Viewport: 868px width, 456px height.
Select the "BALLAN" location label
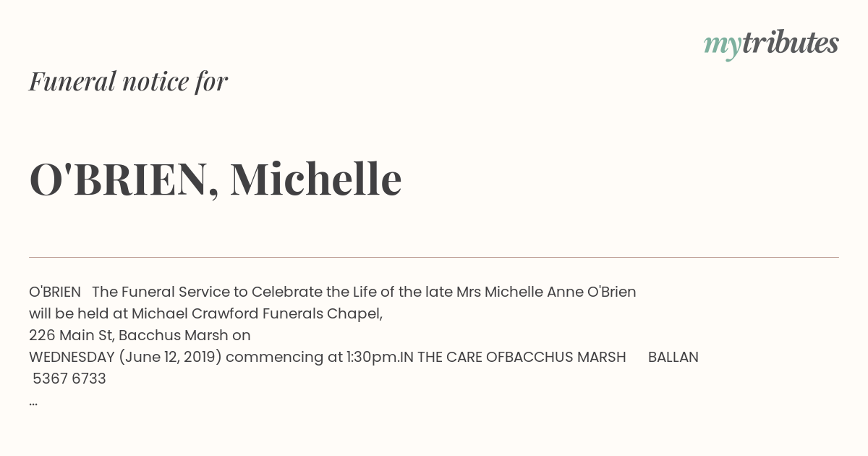tap(673, 357)
